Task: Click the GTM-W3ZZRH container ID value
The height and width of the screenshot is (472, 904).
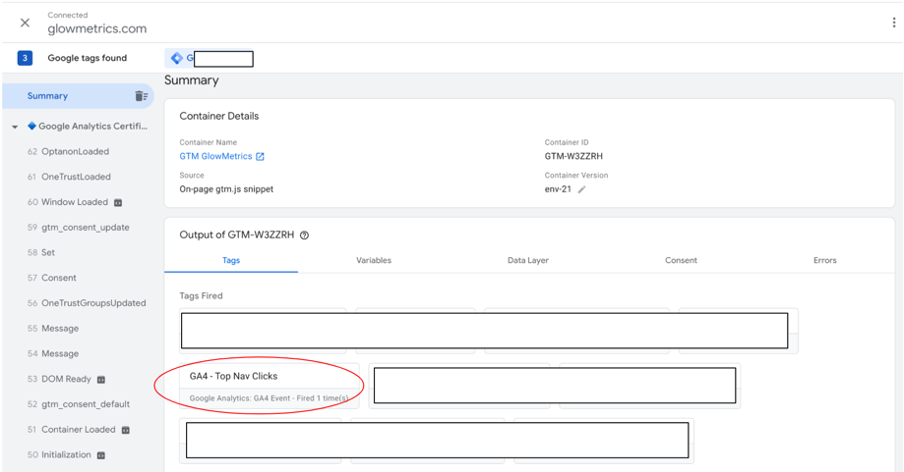Action: coord(574,156)
